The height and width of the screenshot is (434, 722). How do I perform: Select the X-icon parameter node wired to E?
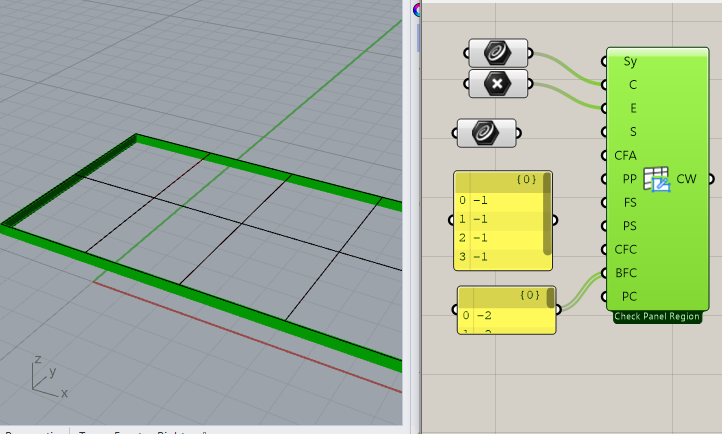[498, 84]
